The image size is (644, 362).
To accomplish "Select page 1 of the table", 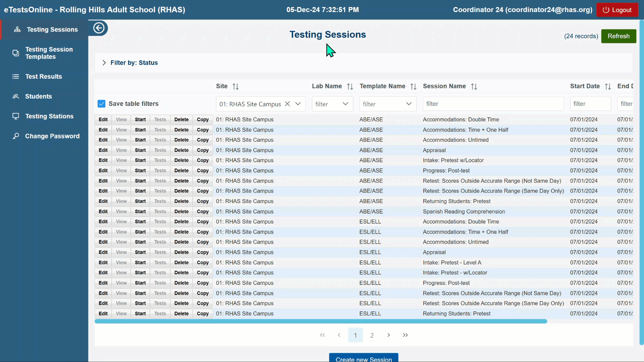I will click(x=356, y=335).
